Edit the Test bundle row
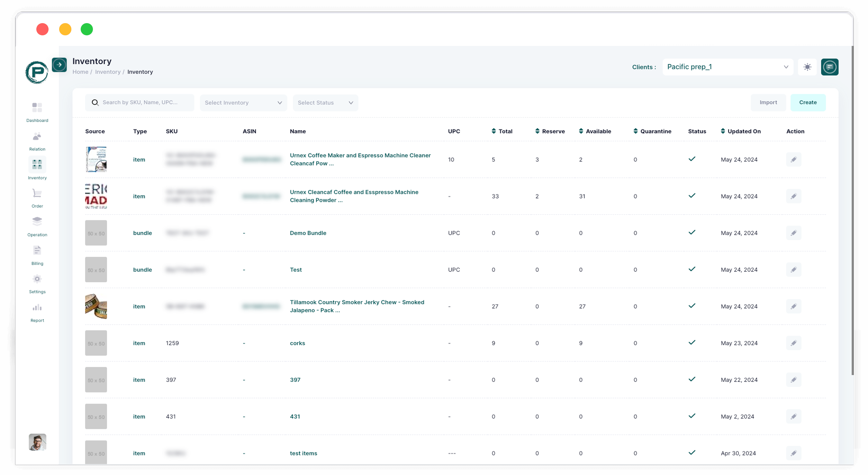The width and height of the screenshot is (868, 475). 793,270
